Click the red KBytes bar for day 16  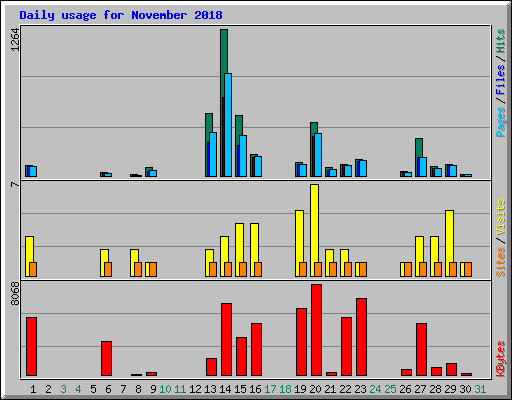pos(257,350)
